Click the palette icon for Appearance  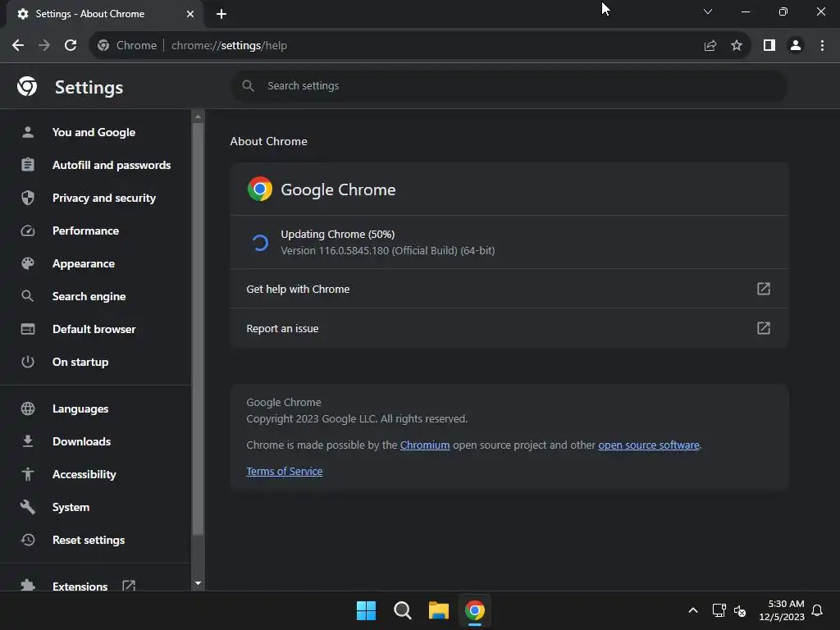click(28, 263)
